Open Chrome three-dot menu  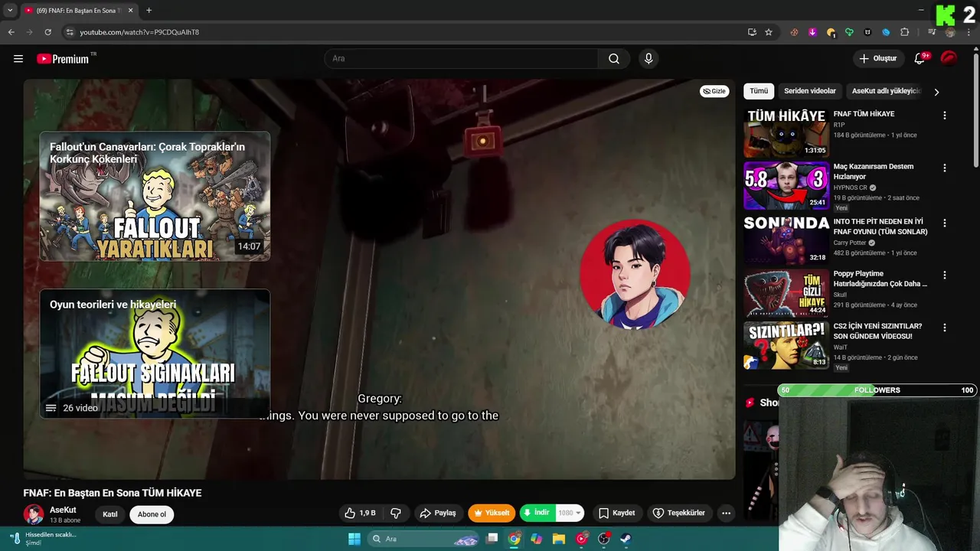(969, 32)
